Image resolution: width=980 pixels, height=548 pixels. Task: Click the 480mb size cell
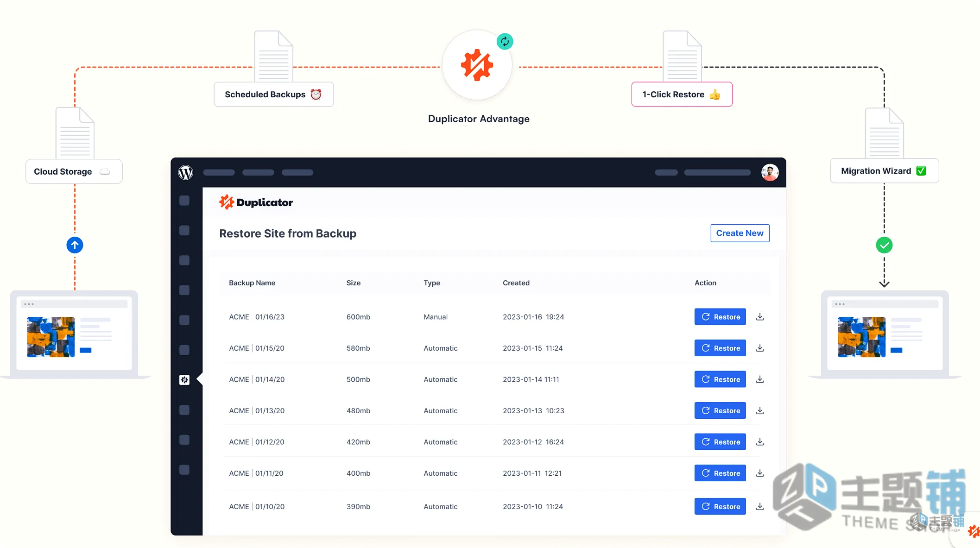coord(358,410)
